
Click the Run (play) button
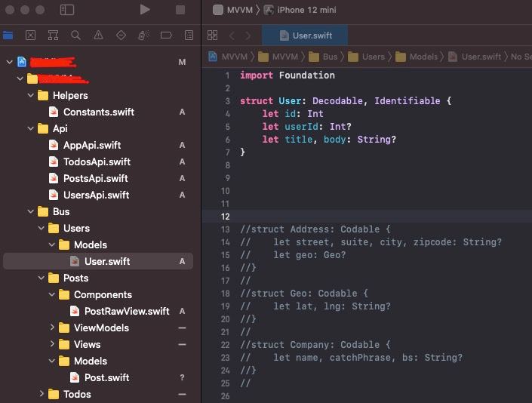tap(145, 10)
